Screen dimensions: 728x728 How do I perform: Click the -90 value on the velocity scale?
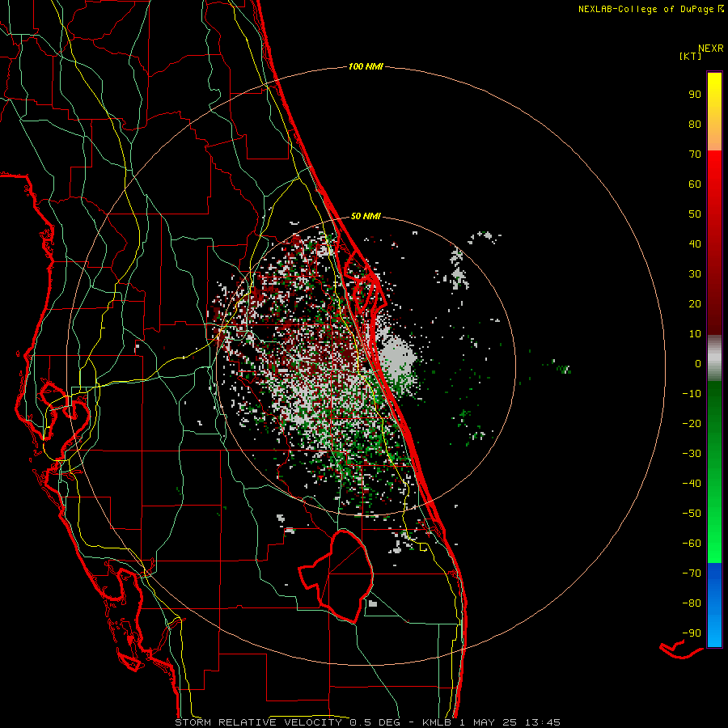692,633
